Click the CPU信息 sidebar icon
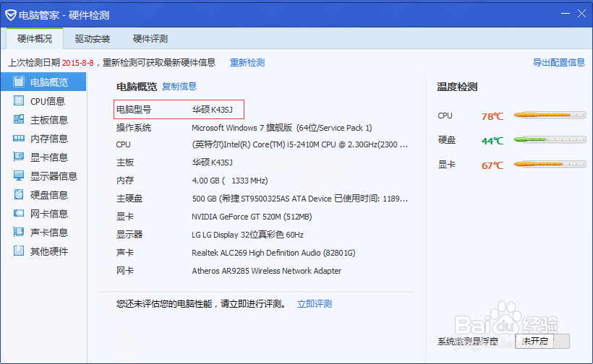This screenshot has height=364, width=593. pos(19,100)
